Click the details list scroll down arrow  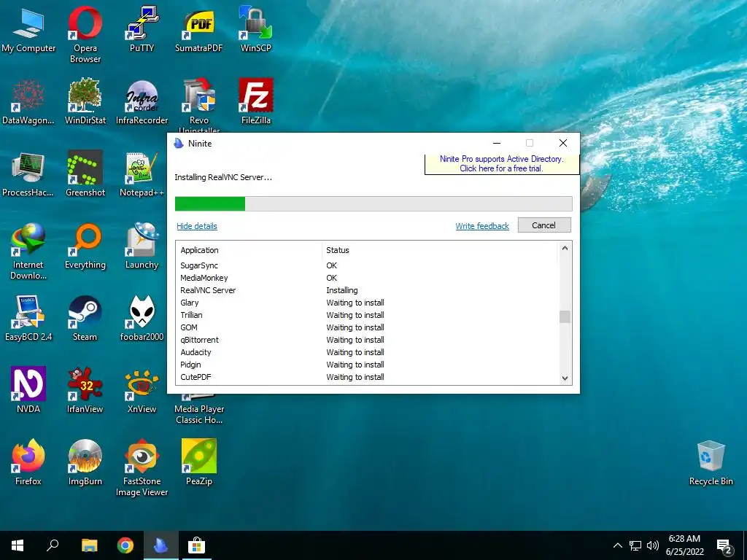(x=565, y=378)
